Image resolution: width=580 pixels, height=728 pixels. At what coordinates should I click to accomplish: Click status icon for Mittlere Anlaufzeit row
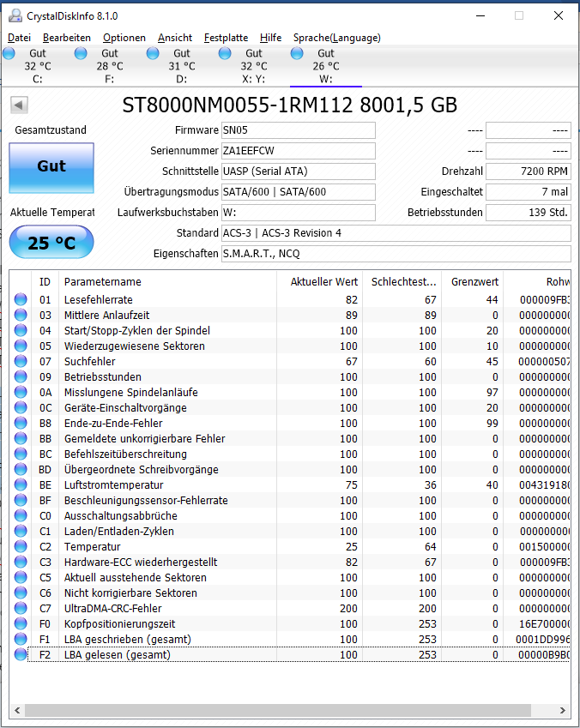click(21, 315)
